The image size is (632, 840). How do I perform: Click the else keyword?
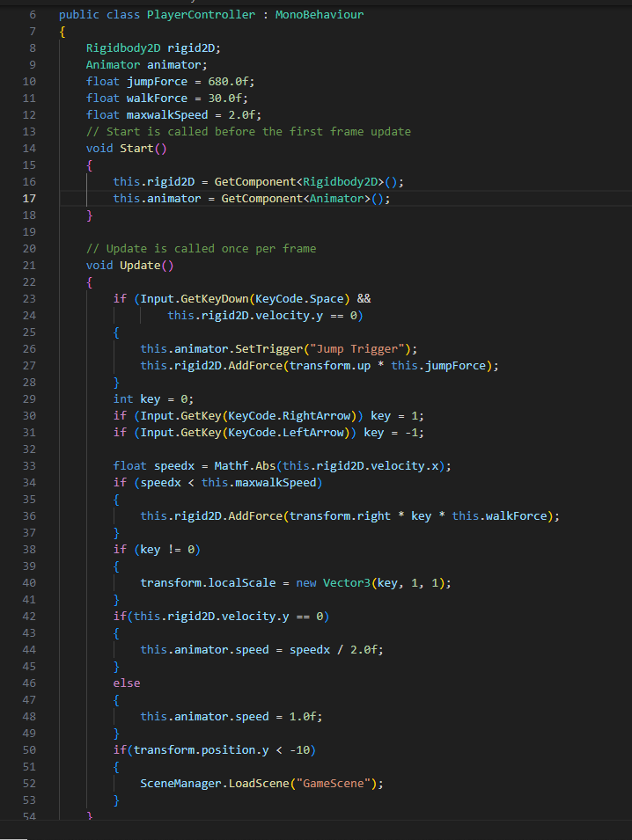click(x=127, y=683)
